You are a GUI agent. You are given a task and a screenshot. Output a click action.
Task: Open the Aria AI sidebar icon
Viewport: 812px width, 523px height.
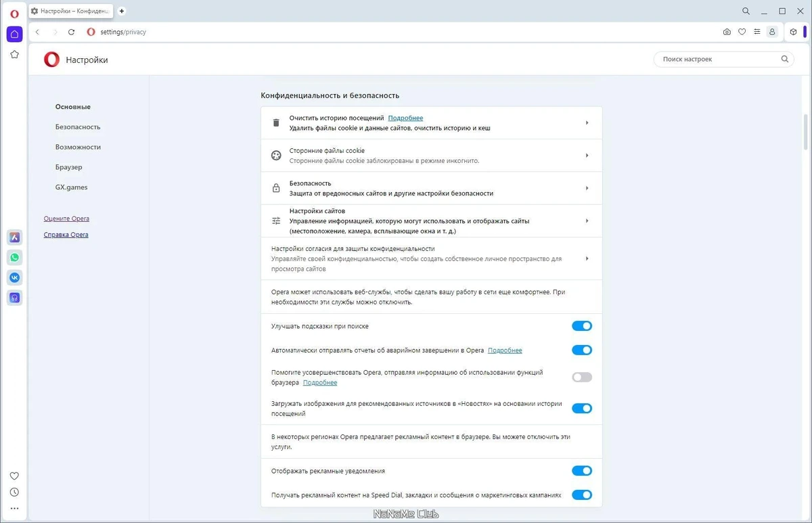(14, 237)
